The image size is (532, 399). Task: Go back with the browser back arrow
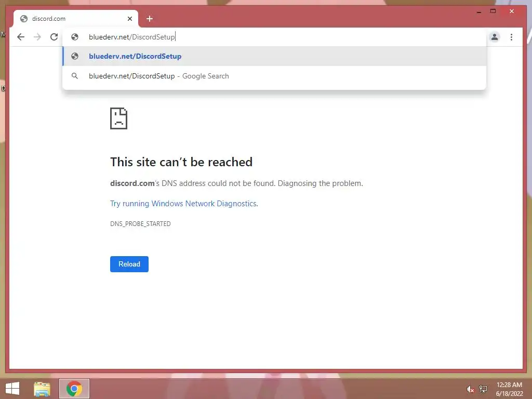click(21, 37)
